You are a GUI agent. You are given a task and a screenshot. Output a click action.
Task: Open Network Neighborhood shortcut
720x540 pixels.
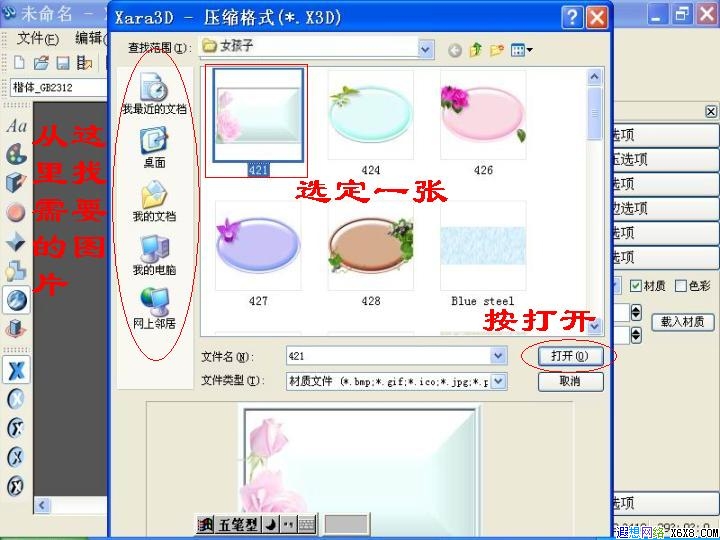pyautogui.click(x=154, y=309)
